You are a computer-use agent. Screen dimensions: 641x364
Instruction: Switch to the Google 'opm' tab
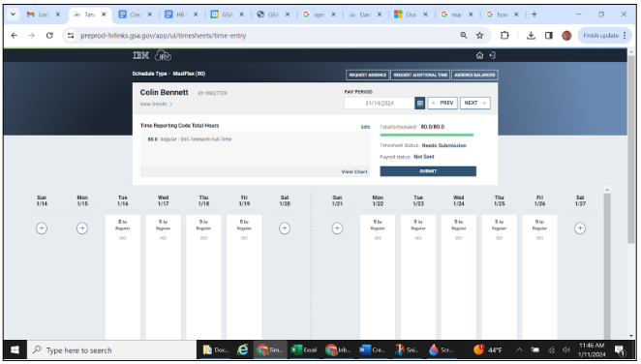coord(319,15)
